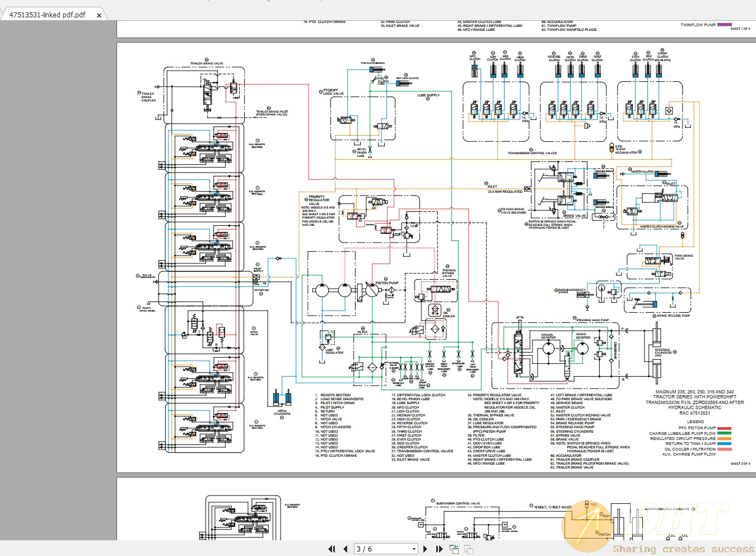
Task: Close the 47513531-linked pdf.pdf tab
Action: pyautogui.click(x=99, y=15)
